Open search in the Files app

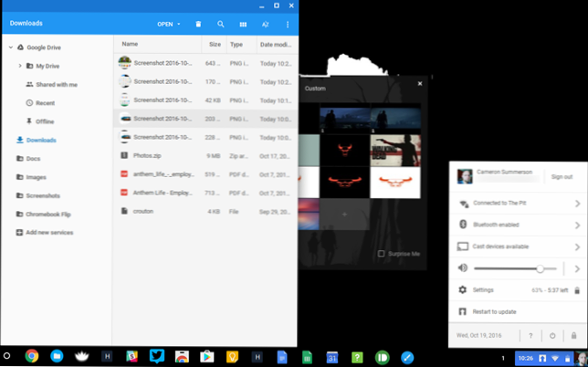click(x=221, y=24)
